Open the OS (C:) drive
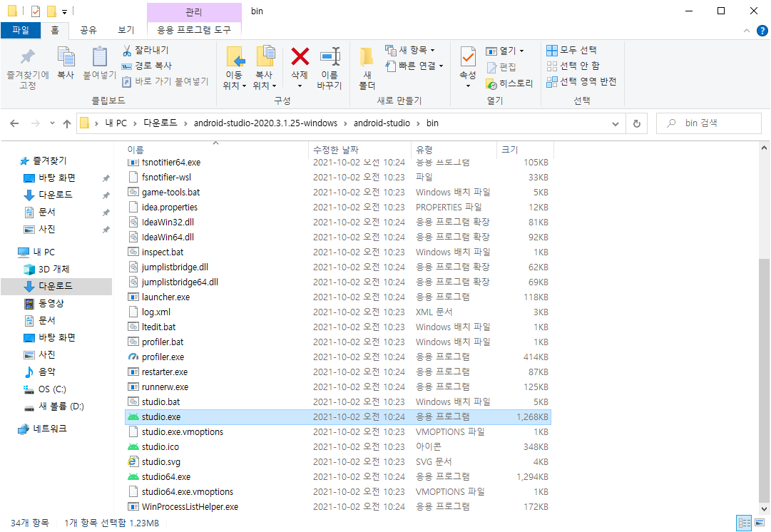771x532 pixels. coord(51,389)
